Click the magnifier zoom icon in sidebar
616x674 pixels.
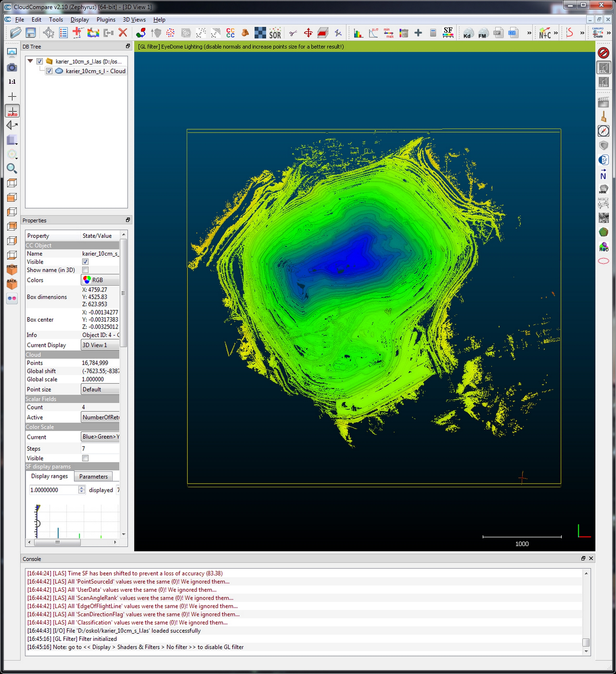(x=12, y=168)
